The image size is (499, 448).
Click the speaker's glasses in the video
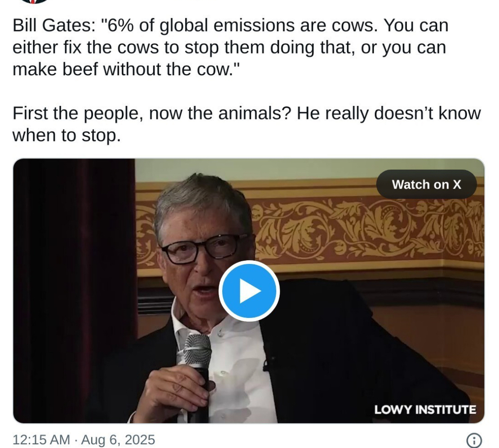(205, 248)
